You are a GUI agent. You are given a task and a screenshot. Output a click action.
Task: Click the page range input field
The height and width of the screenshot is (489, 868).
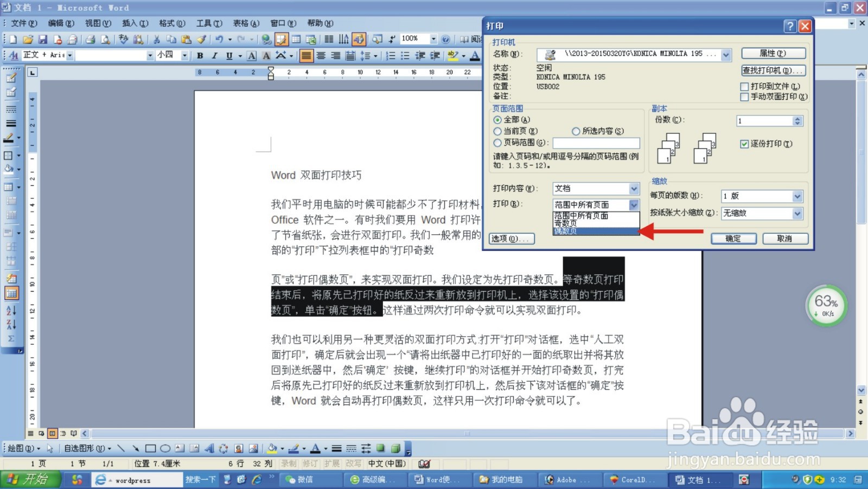[x=596, y=143]
